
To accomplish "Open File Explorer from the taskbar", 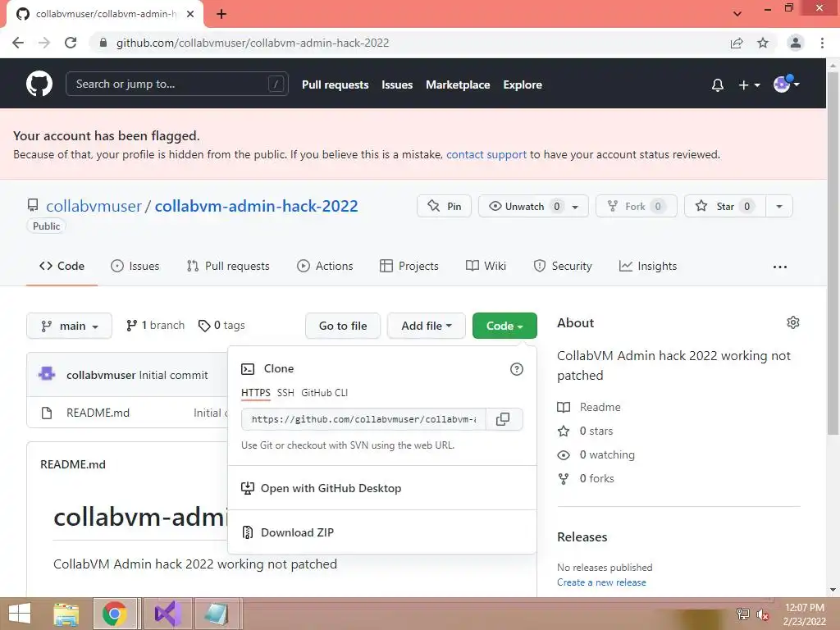I will coord(66,614).
